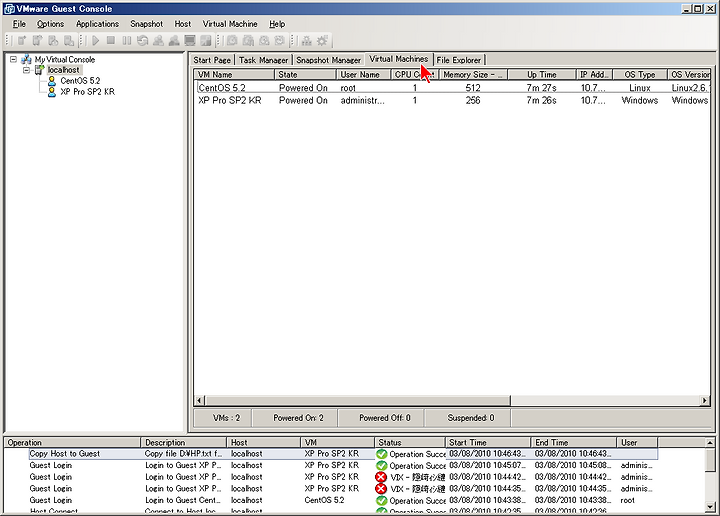Click the log panel scroll down arrow
Image resolution: width=720 pixels, height=516 pixels.
710,506
